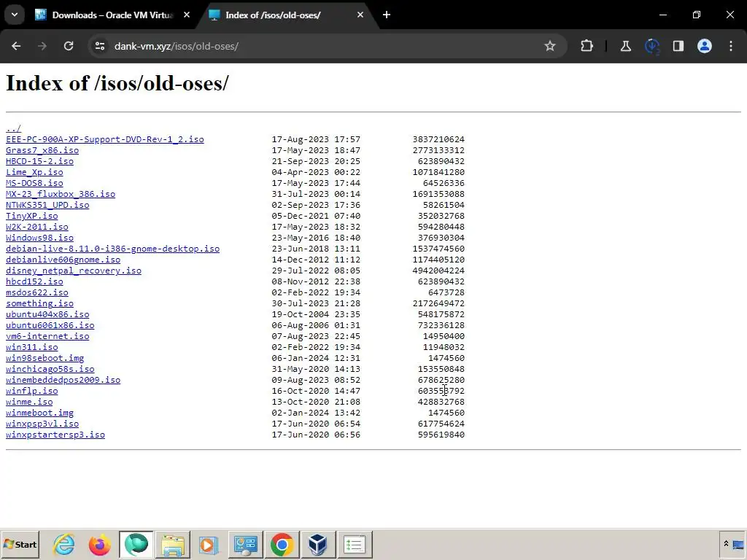
Task: Select the MS-DOS8.iso link
Action: pyautogui.click(x=34, y=183)
